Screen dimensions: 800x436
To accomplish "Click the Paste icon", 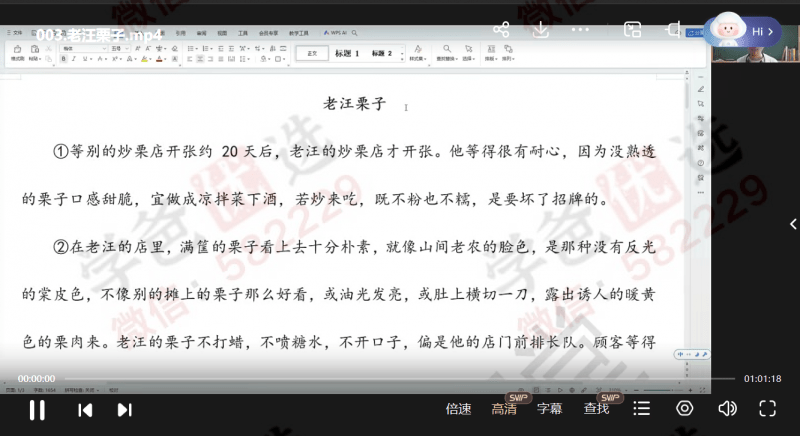I will pyautogui.click(x=35, y=49).
